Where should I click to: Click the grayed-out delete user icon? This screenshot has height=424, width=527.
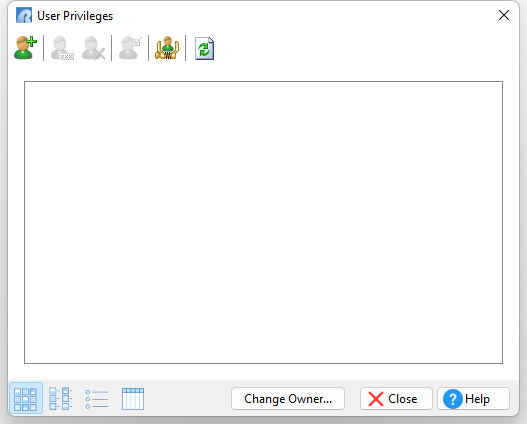[x=93, y=48]
